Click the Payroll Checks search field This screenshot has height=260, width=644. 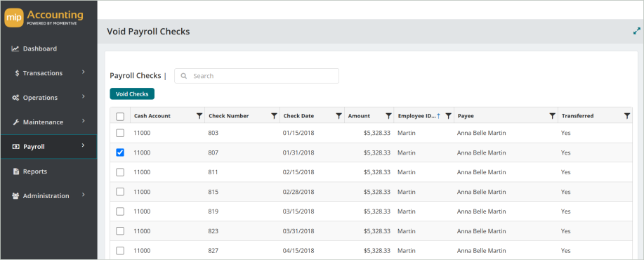coord(257,76)
